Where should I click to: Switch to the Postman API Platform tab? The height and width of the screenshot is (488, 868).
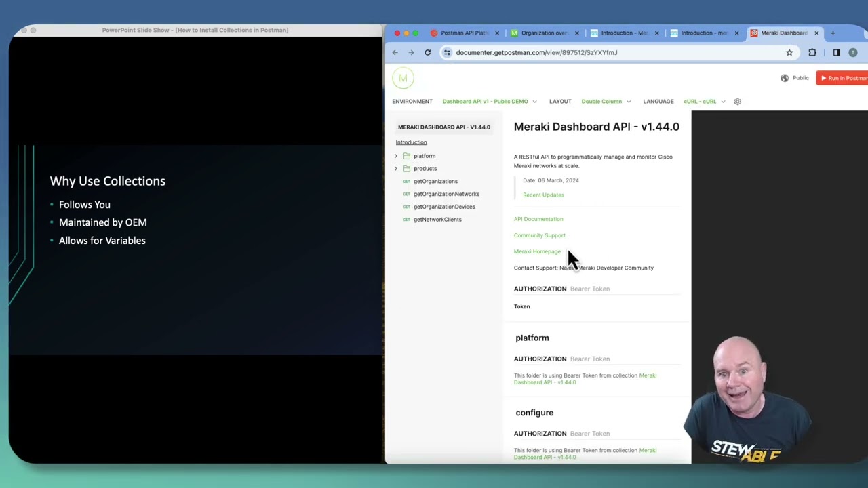[464, 33]
